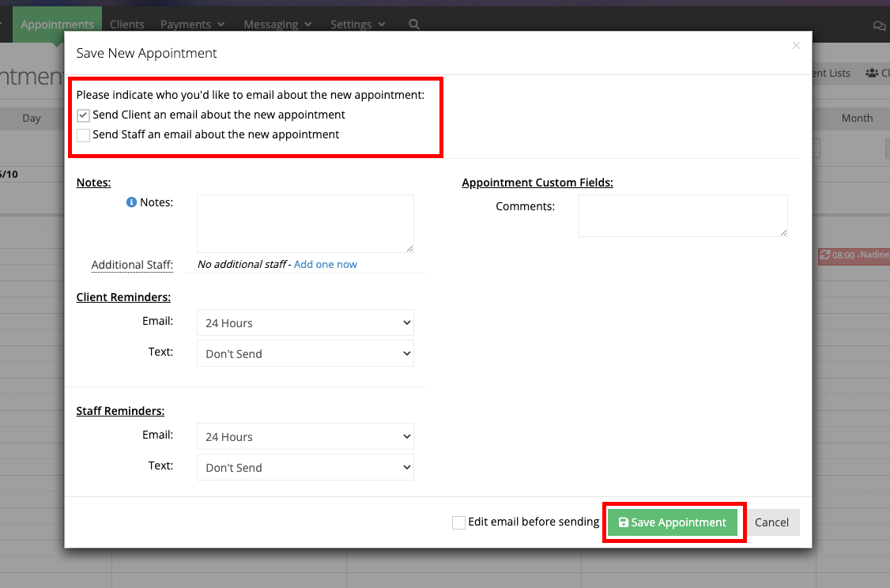
Task: Click the save disk icon on Save Appointment
Action: point(624,522)
